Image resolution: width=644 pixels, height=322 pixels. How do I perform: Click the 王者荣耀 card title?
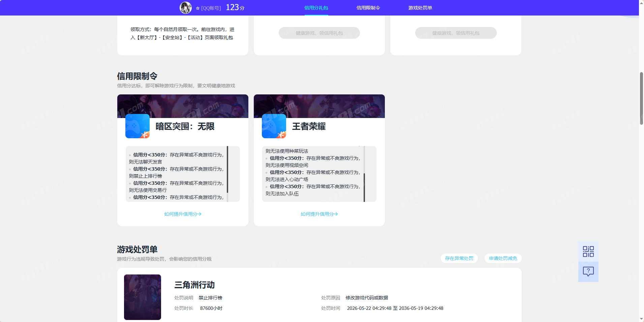coord(309,126)
